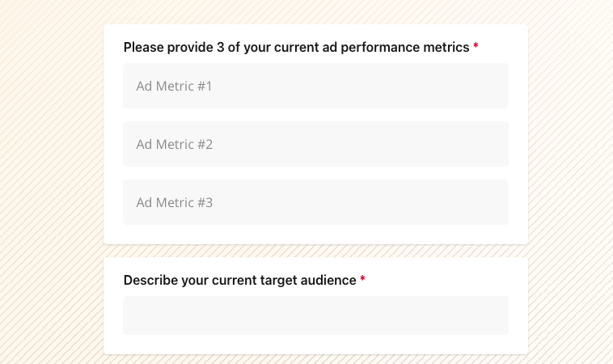Click the 'Ad Metric #1' placeholder text
The image size is (613, 364).
(x=174, y=86)
